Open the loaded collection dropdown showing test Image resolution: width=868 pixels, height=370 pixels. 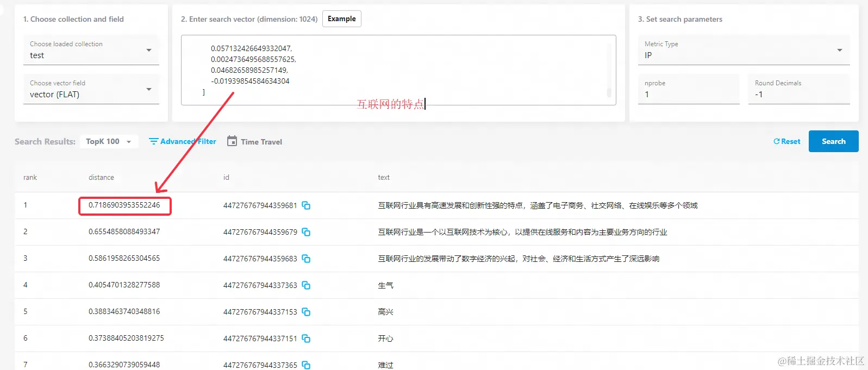[x=91, y=50]
